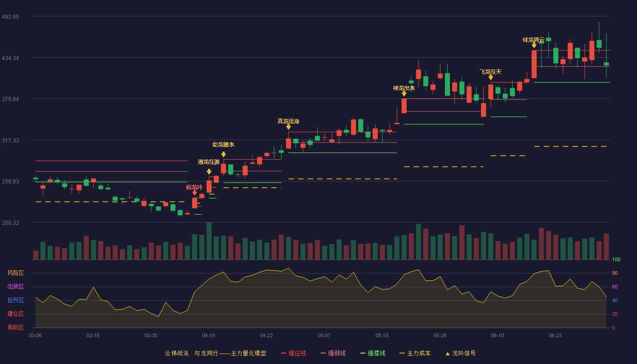The image size is (637, 364).
Task: Click the 龙吟信号 triangle legend icon
Action: (447, 354)
